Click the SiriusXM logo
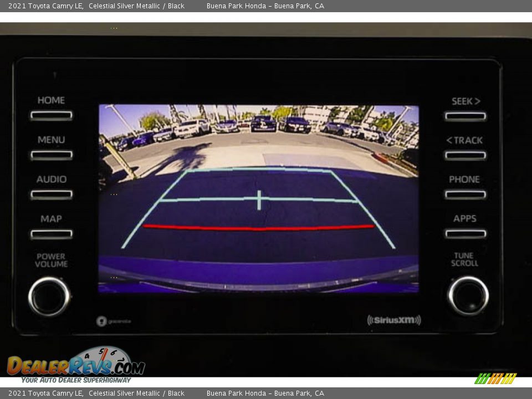The height and width of the screenshot is (399, 532). [394, 320]
